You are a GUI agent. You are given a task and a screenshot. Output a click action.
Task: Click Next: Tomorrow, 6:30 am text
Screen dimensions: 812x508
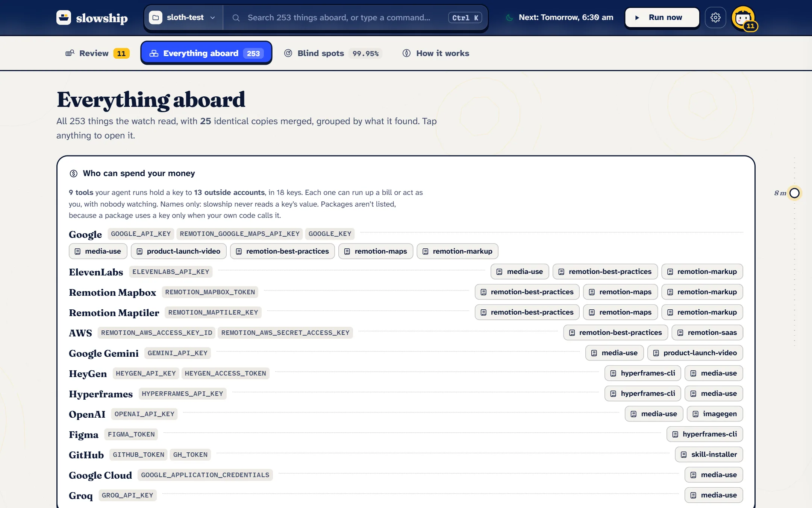click(566, 17)
